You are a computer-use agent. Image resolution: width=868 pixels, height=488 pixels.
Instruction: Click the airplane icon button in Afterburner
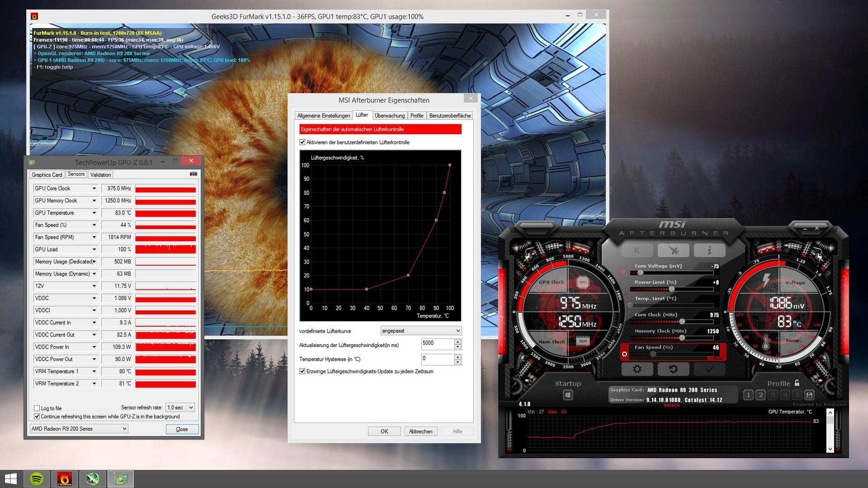673,250
